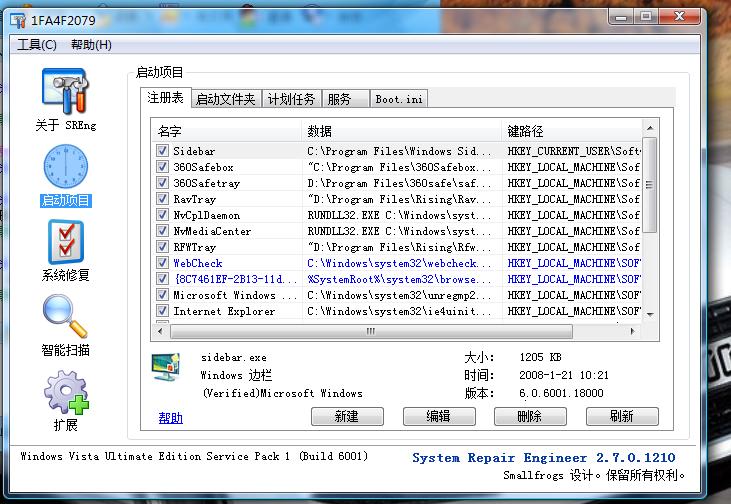This screenshot has height=504, width=731.
Task: Select the blue WebCheck row name
Action: click(198, 263)
